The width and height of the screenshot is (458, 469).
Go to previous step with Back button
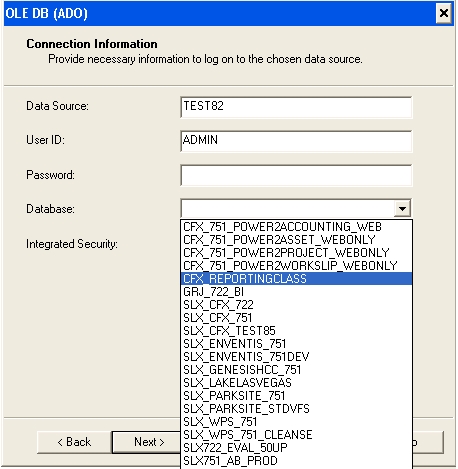74,442
